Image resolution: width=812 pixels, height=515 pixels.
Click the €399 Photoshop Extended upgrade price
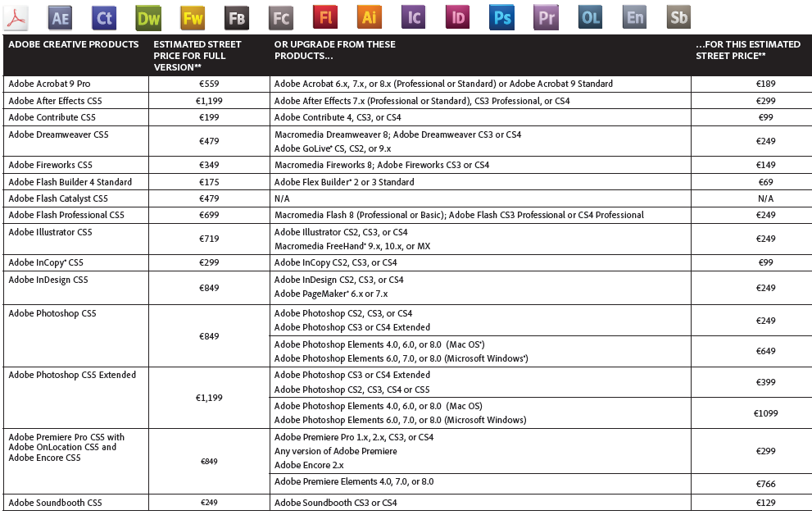point(766,382)
